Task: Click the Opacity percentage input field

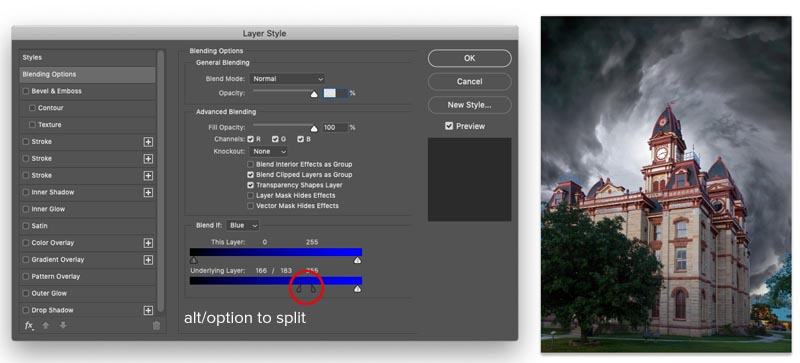Action: pyautogui.click(x=336, y=93)
